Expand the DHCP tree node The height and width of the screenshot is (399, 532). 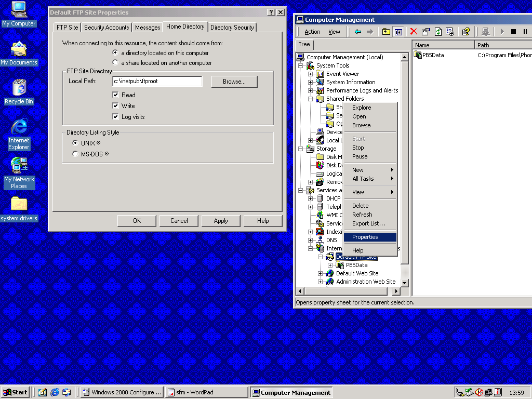tap(311, 198)
